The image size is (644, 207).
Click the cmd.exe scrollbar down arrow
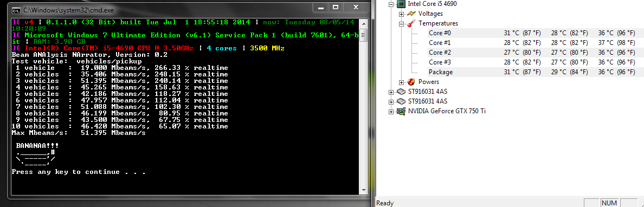coord(363,191)
